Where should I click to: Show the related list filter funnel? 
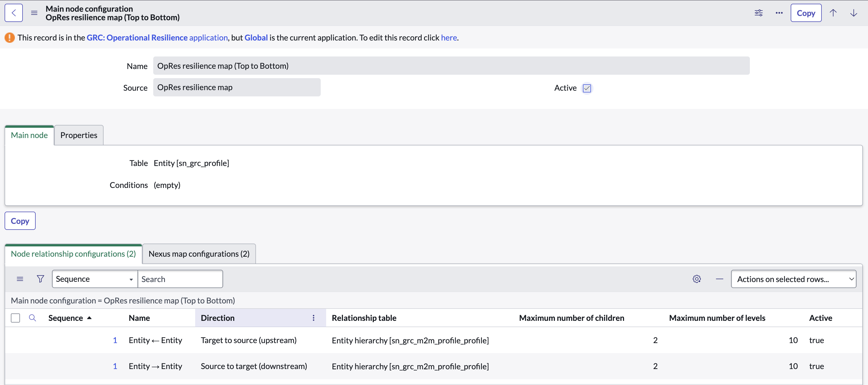point(41,279)
